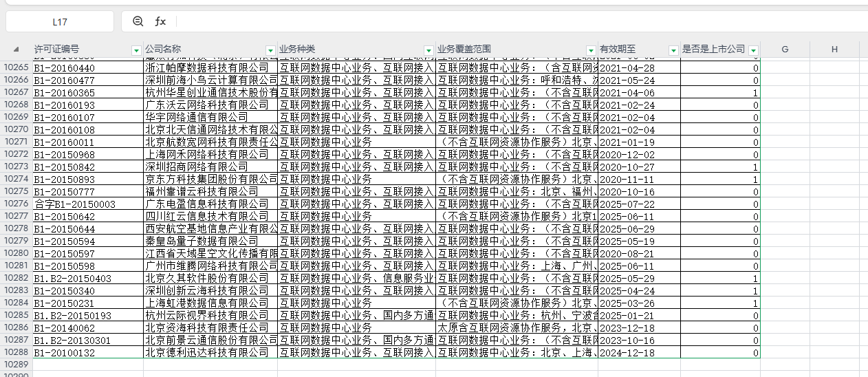Click cell B1-20160108
This screenshot has width=868, height=377.
88,130
